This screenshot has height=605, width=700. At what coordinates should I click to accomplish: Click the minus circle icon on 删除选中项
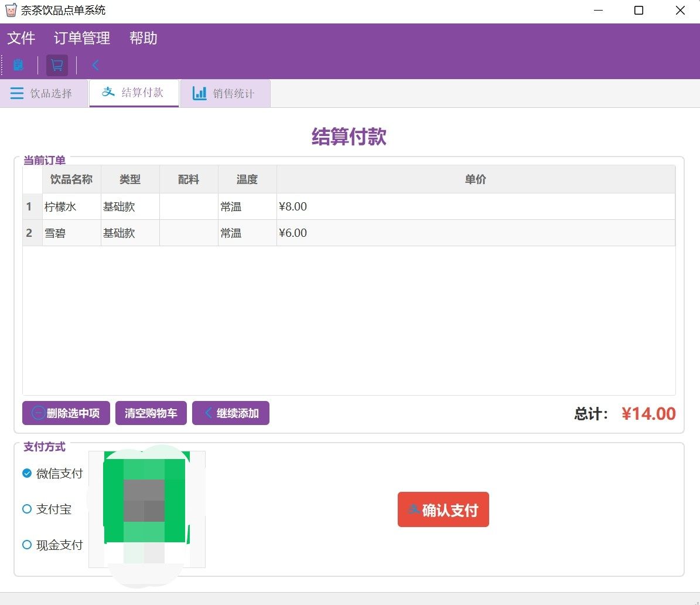point(38,413)
